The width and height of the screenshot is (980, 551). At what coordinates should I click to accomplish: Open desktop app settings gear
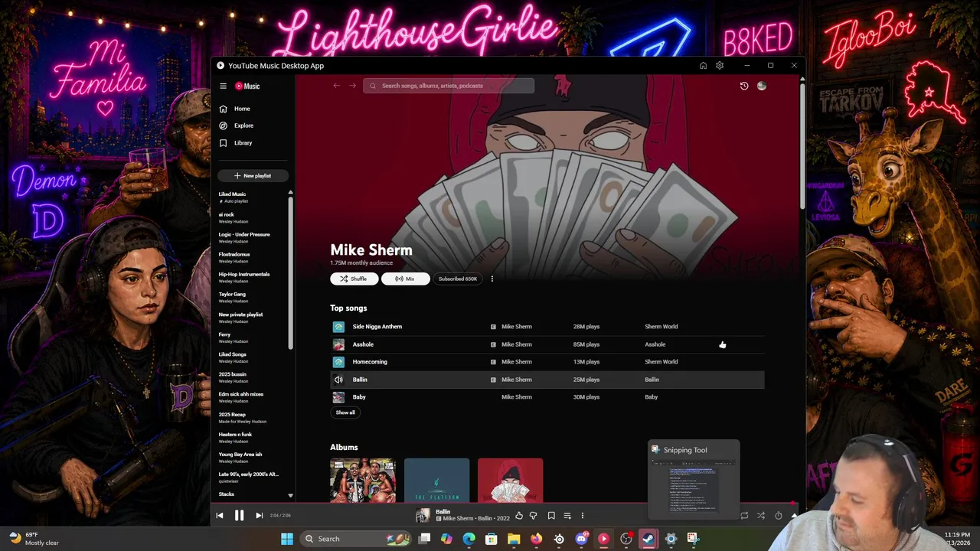click(720, 66)
